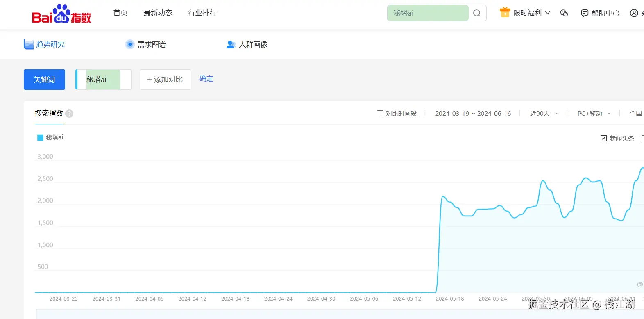The image size is (644, 319).
Task: Go to 首页 in top navigation
Action: 120,13
